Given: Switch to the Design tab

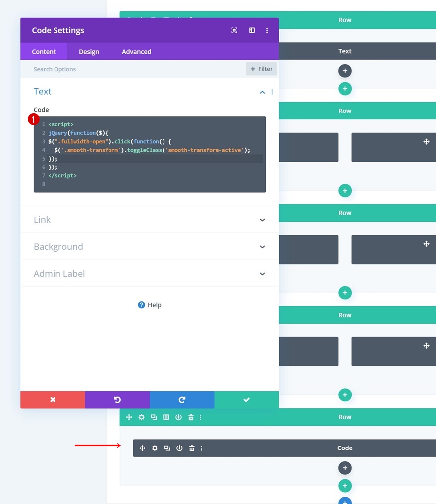Looking at the screenshot, I should [89, 52].
